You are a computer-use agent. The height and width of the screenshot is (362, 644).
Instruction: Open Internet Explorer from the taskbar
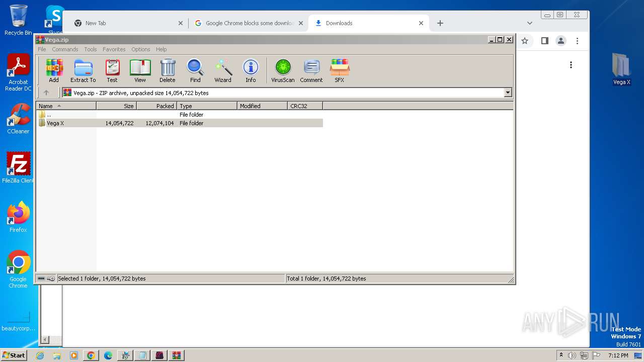(x=40, y=355)
